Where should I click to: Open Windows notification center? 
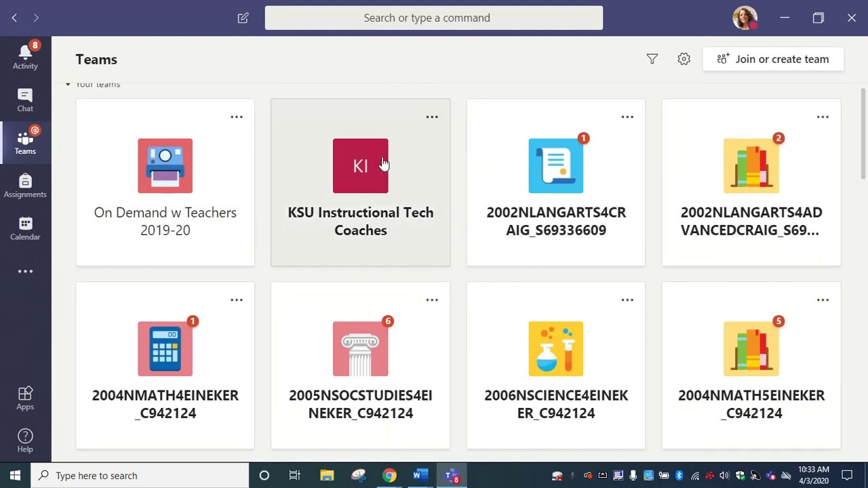click(847, 475)
